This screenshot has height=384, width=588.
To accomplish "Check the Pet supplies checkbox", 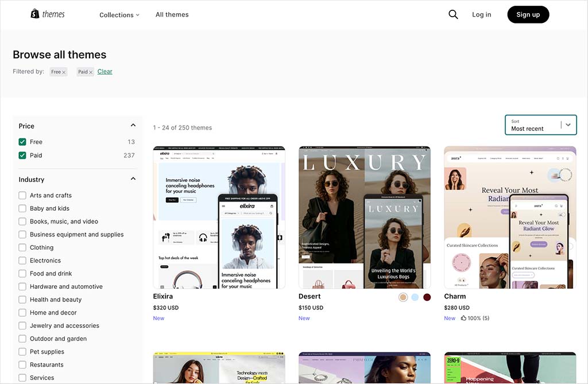I will point(22,352).
